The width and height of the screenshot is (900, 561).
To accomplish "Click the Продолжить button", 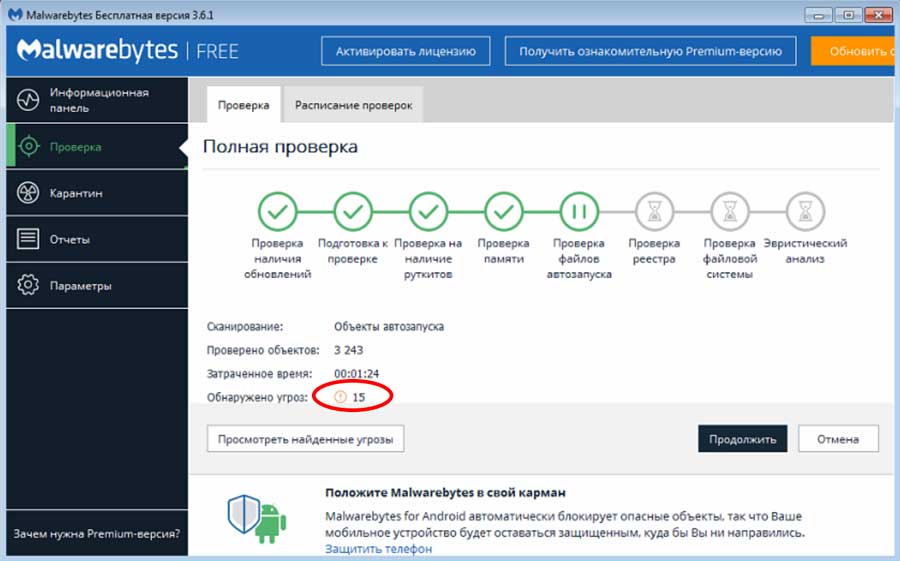I will tap(743, 439).
